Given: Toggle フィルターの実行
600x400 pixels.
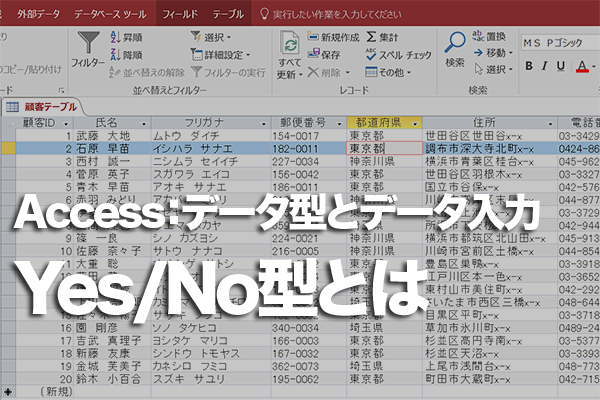Looking at the screenshot, I should coord(228,72).
